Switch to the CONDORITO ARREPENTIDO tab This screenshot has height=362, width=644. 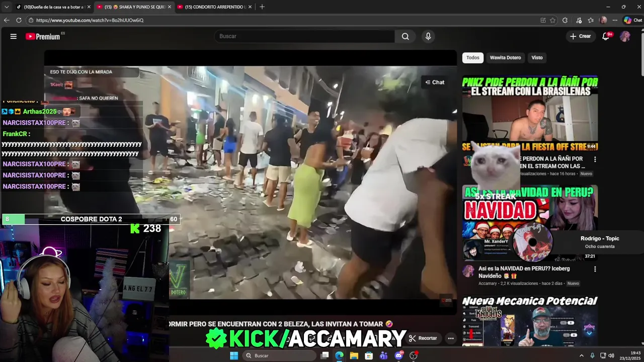(x=215, y=7)
